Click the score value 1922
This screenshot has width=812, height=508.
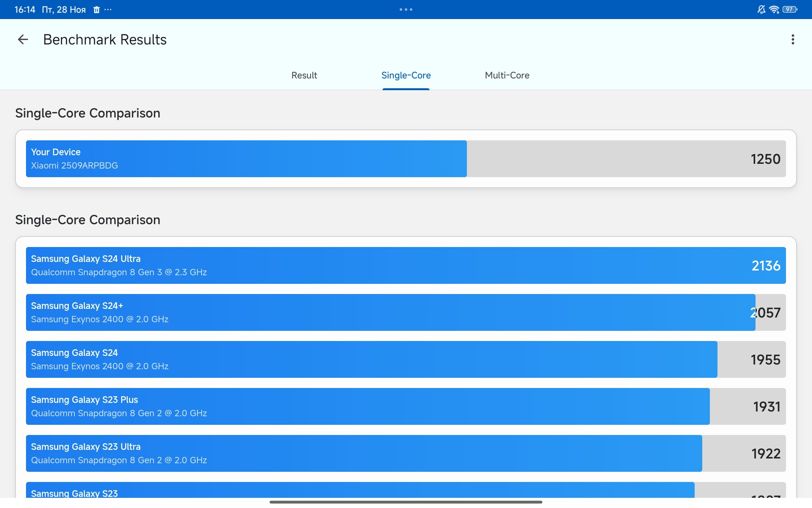click(766, 454)
